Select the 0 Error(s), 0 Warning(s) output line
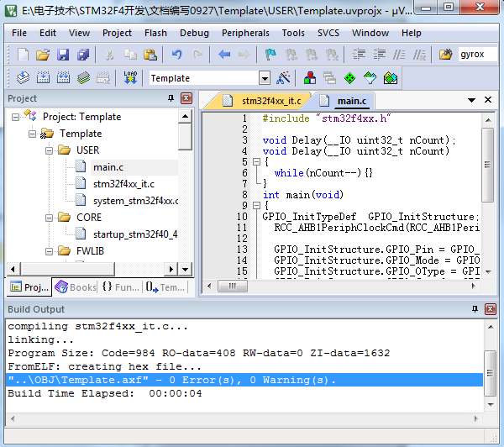Image resolution: width=504 pixels, height=447 pixels. click(244, 380)
